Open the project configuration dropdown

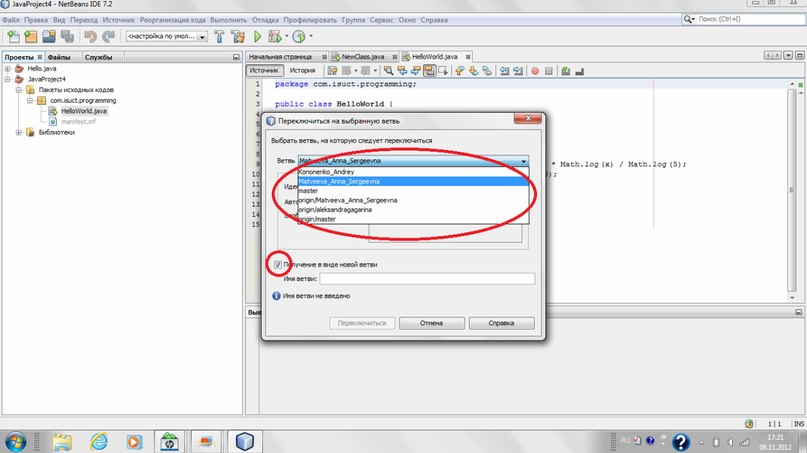(167, 37)
